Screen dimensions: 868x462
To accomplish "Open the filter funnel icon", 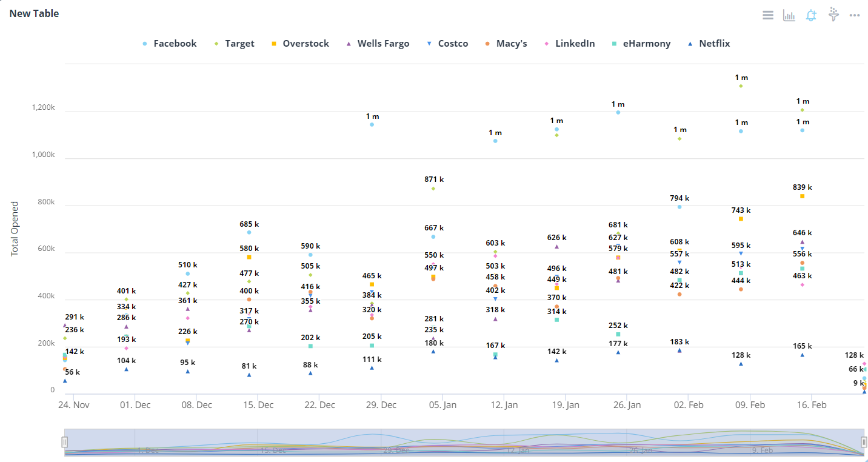I will pos(833,15).
